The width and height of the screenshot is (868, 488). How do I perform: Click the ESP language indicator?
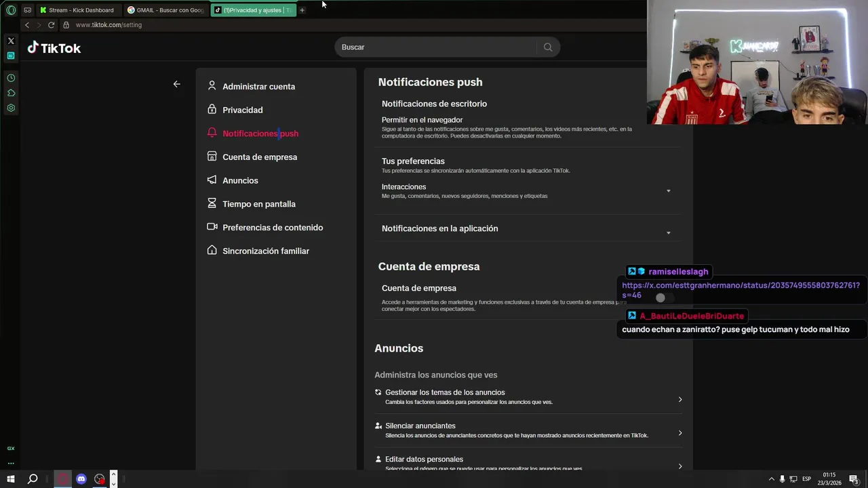807,479
